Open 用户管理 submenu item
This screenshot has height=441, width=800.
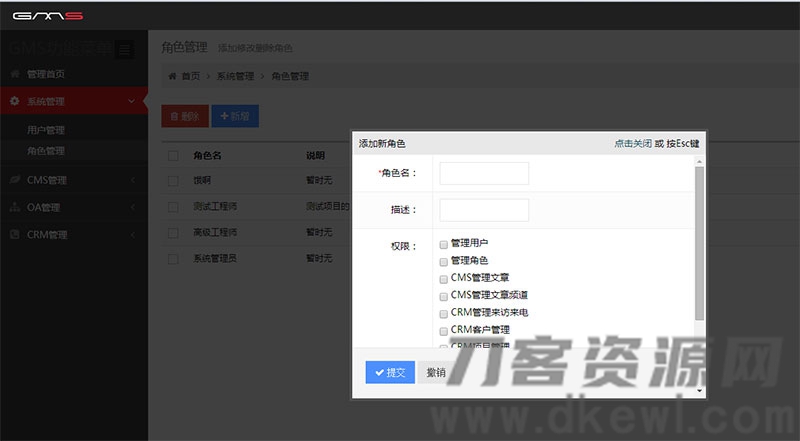tap(46, 130)
